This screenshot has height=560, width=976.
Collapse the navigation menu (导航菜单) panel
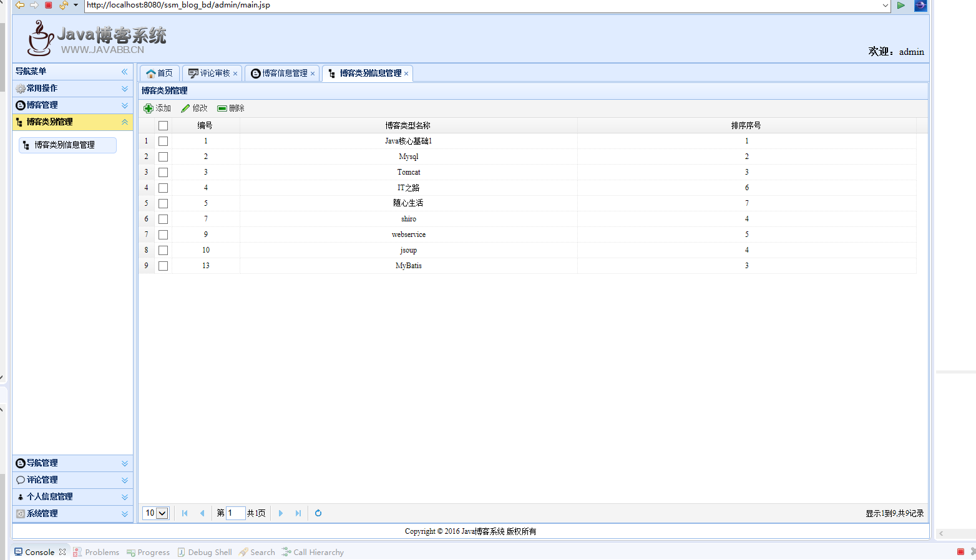coord(125,72)
